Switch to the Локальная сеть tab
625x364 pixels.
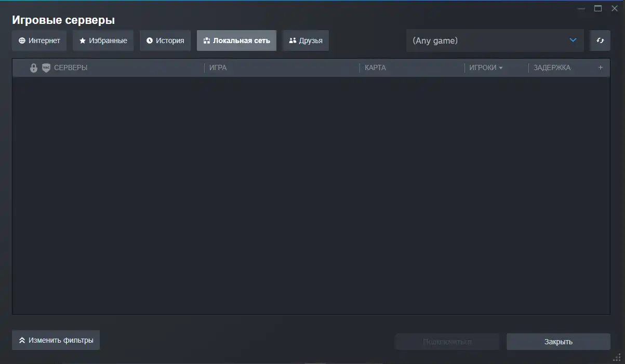[x=236, y=41]
